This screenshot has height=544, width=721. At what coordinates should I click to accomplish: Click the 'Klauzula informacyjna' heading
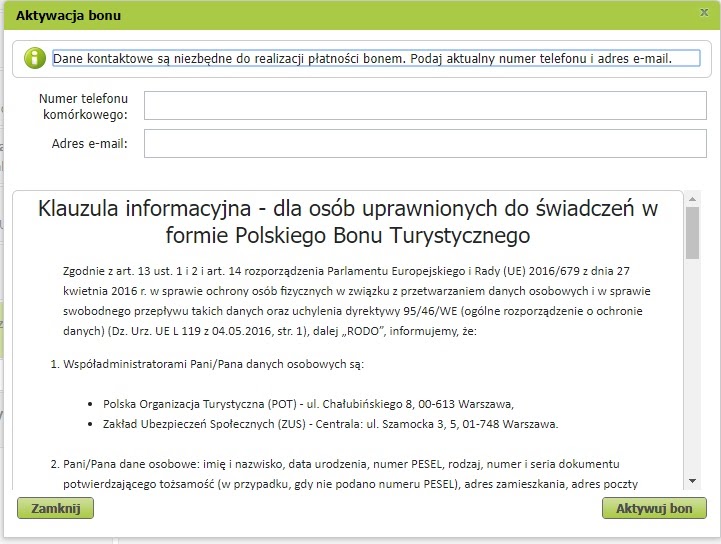click(x=348, y=222)
